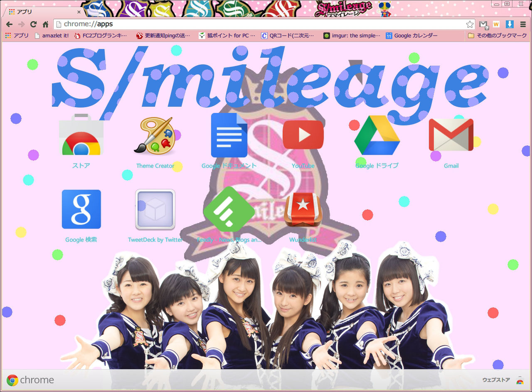Launch the Feedly app icon
532x392 pixels.
pos(229,209)
